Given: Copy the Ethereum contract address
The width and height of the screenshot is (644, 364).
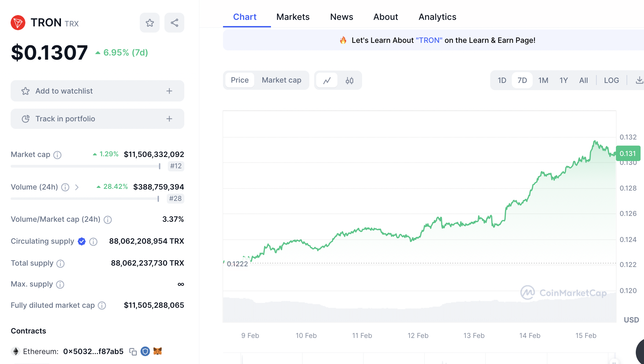Looking at the screenshot, I should tap(133, 352).
